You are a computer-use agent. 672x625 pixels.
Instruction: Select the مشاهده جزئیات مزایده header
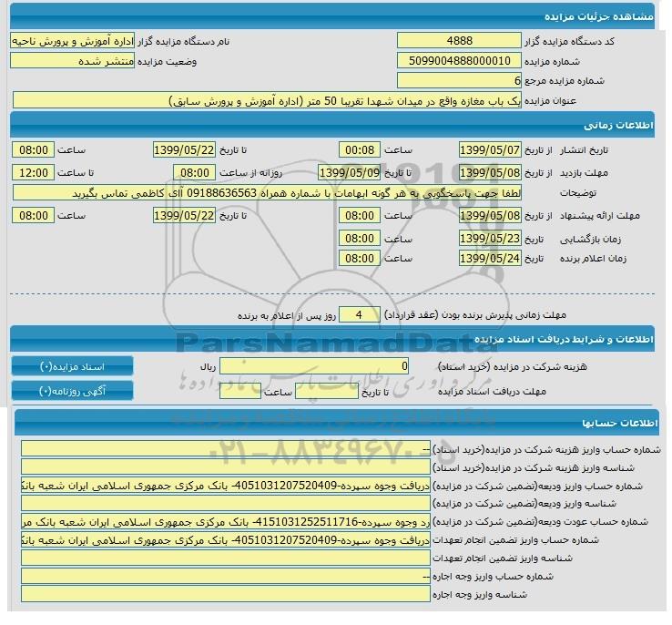(x=332, y=16)
